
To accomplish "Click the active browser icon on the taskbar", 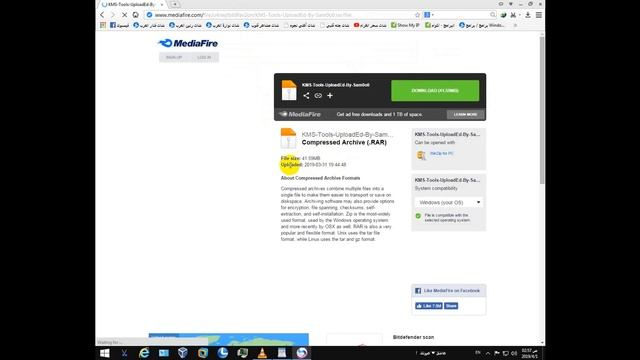I will [302, 353].
